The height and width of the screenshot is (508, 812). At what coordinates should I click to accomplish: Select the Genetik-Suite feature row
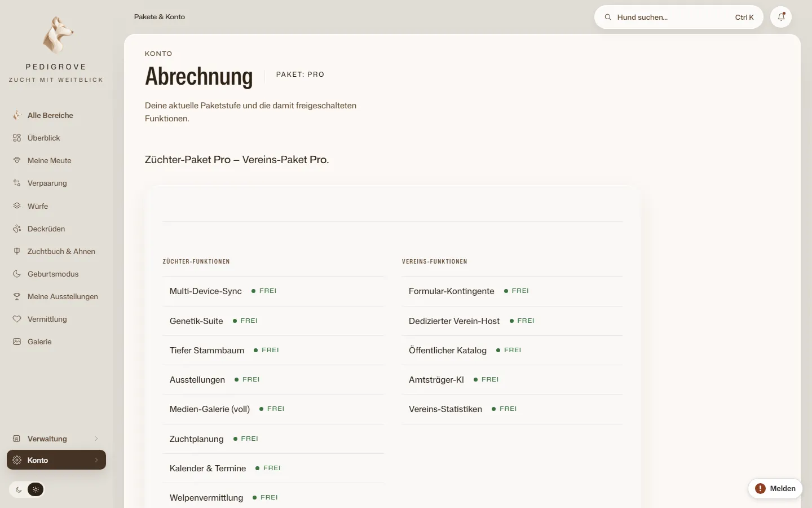tap(273, 321)
